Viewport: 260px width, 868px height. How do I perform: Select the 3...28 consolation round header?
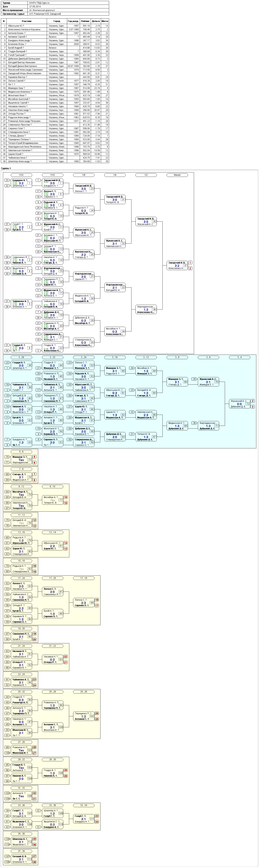[21, 357]
